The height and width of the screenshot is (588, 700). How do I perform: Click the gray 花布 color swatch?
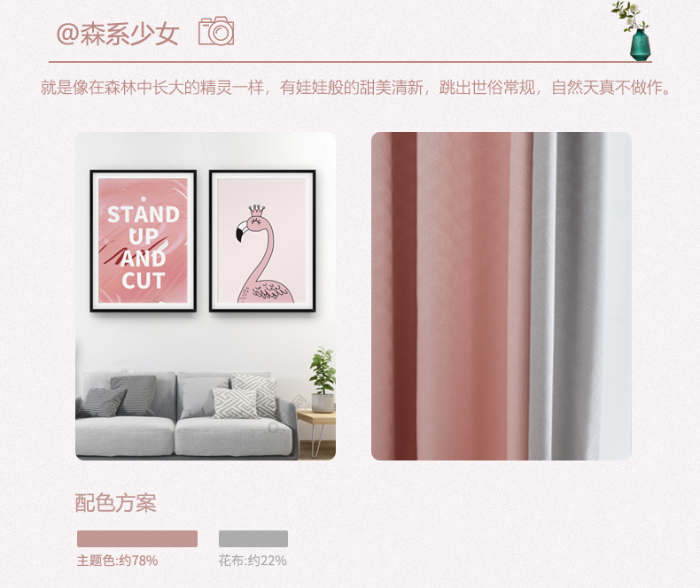pyautogui.click(x=253, y=538)
